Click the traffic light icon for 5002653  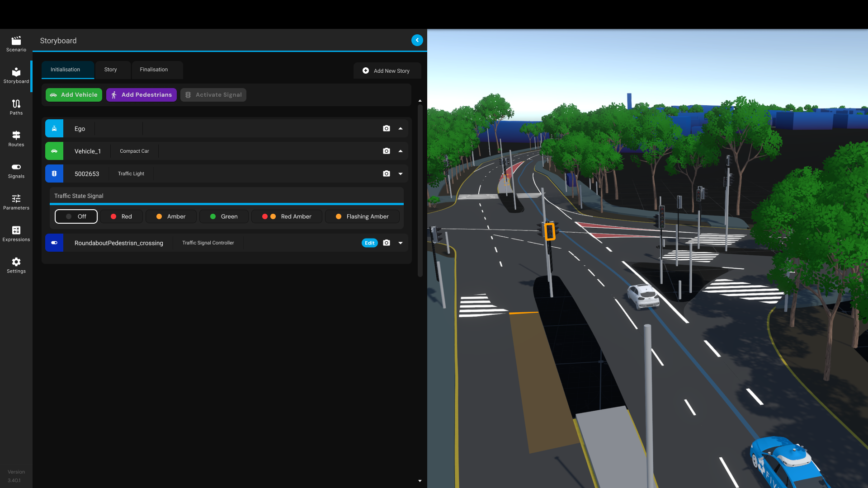click(x=54, y=174)
